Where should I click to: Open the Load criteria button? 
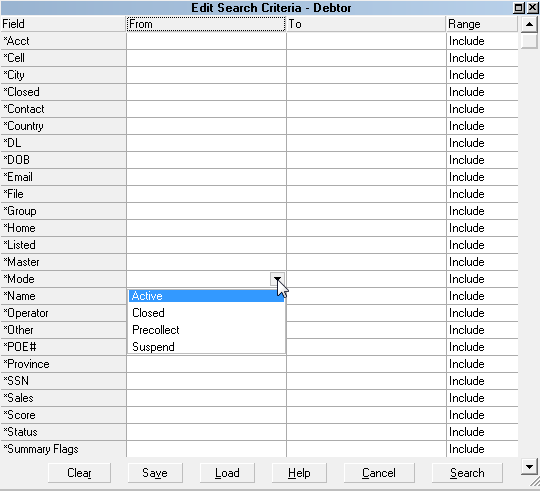click(227, 473)
